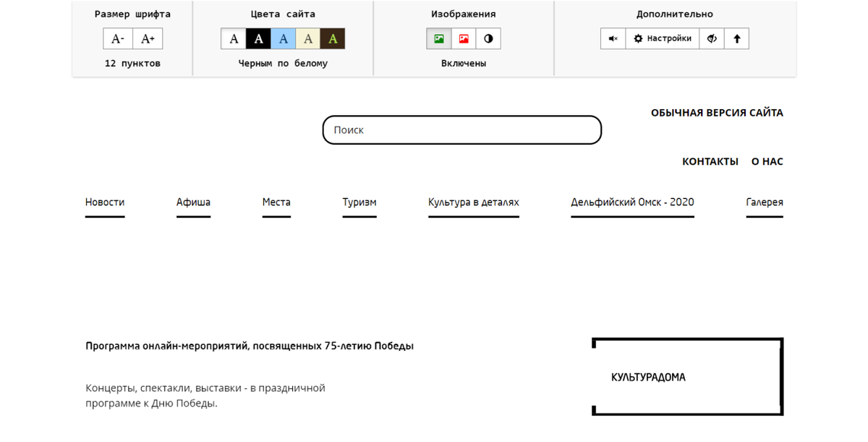Increase font size with A+ button

point(148,39)
